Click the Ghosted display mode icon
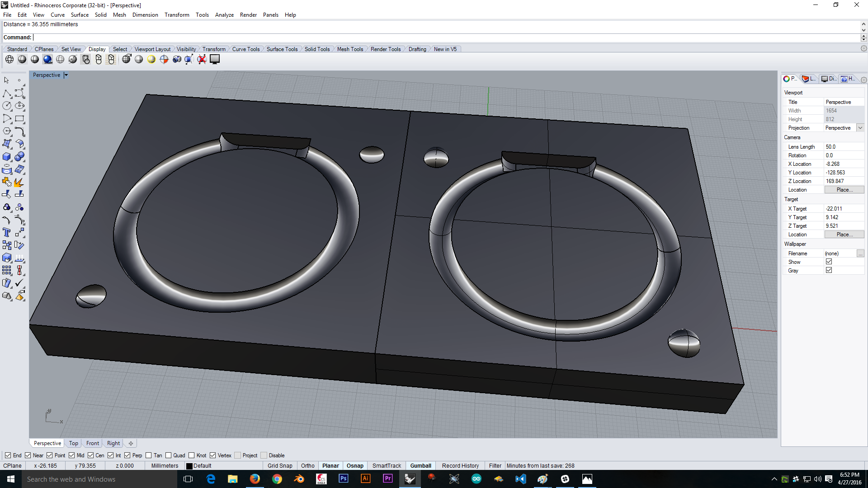 (60, 59)
